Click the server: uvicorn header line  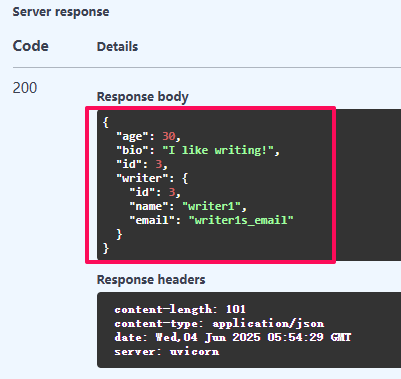coord(167,351)
